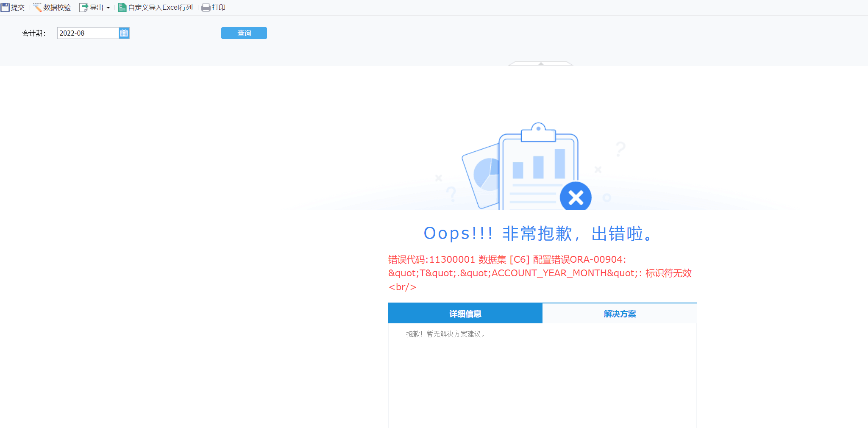Click the blue X error icon
The height and width of the screenshot is (428, 868).
pos(576,197)
